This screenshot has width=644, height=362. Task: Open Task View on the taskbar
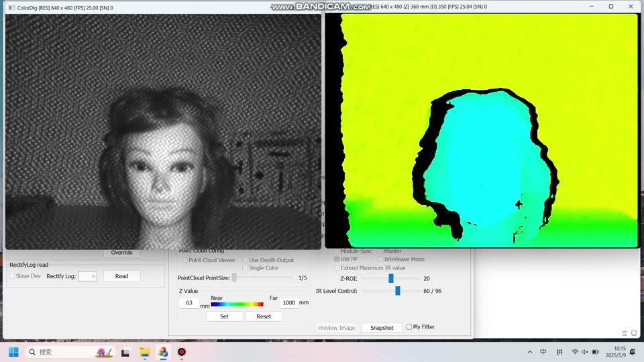125,352
